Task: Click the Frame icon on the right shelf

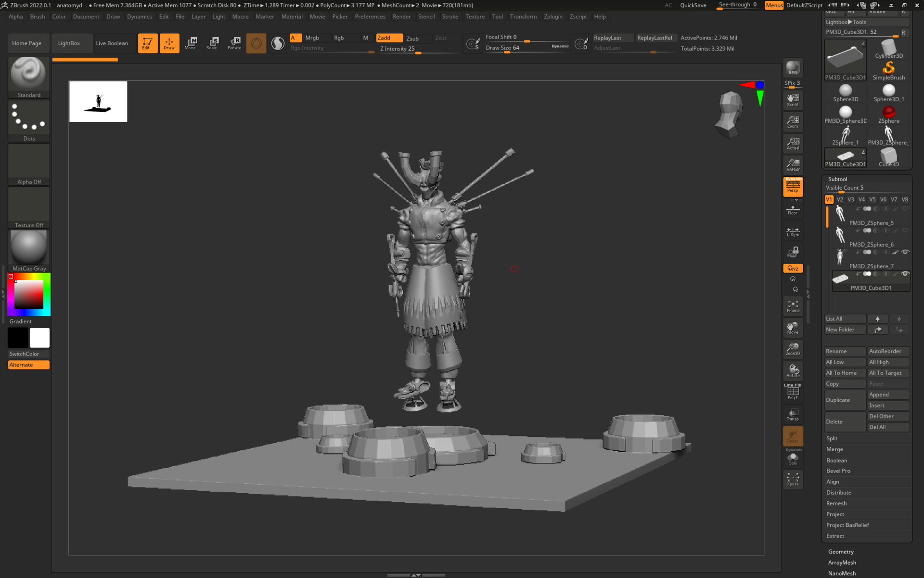Action: pyautogui.click(x=793, y=306)
